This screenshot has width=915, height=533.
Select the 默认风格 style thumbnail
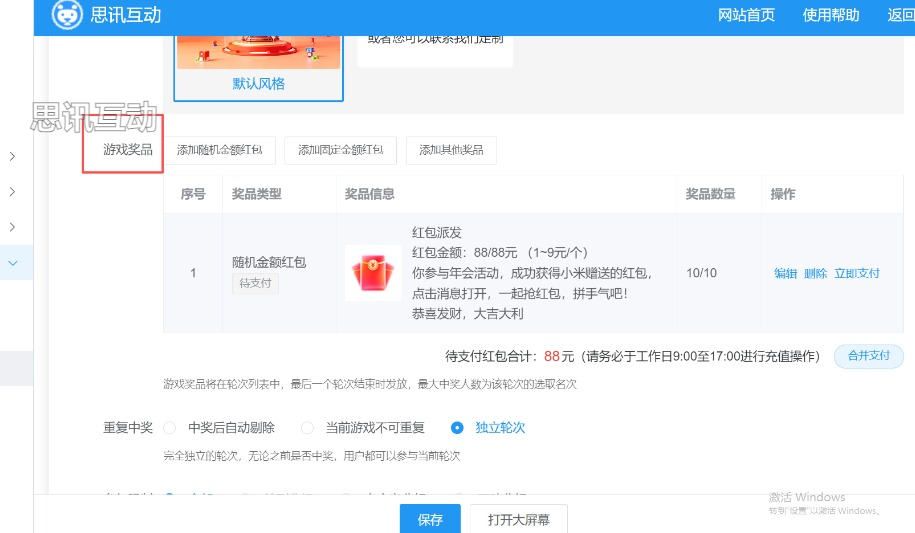258,54
